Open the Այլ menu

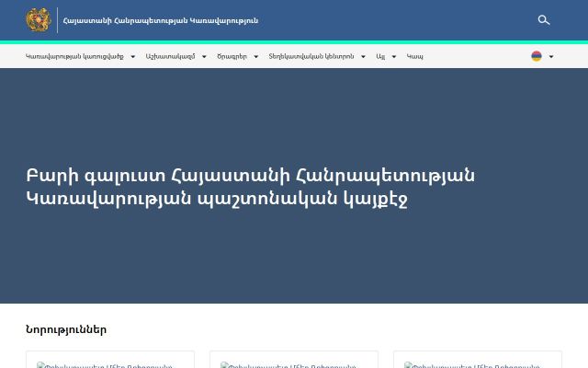pyautogui.click(x=380, y=56)
